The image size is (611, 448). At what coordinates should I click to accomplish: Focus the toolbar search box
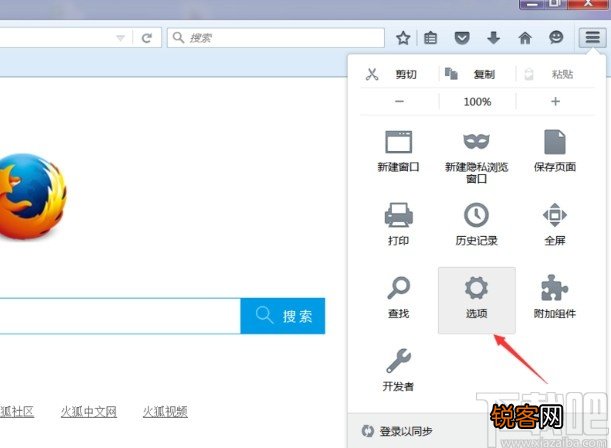tap(276, 38)
